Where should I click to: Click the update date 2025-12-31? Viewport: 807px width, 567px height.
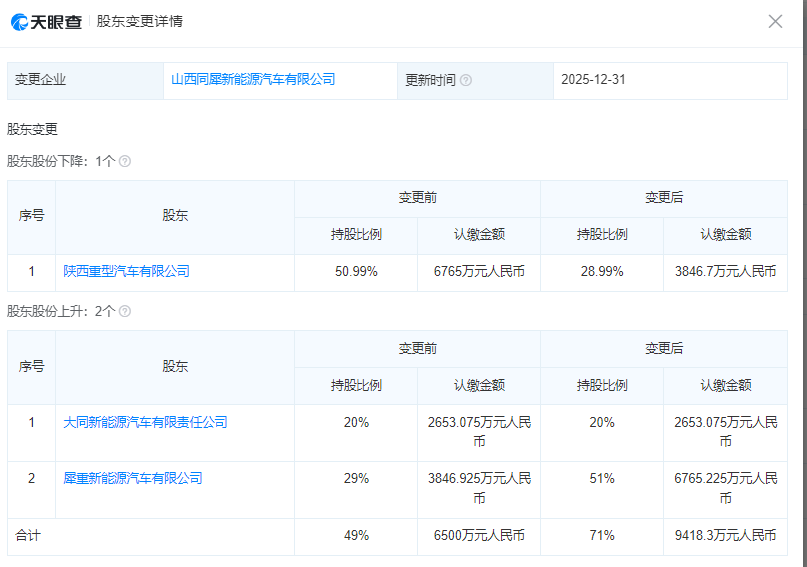click(593, 79)
